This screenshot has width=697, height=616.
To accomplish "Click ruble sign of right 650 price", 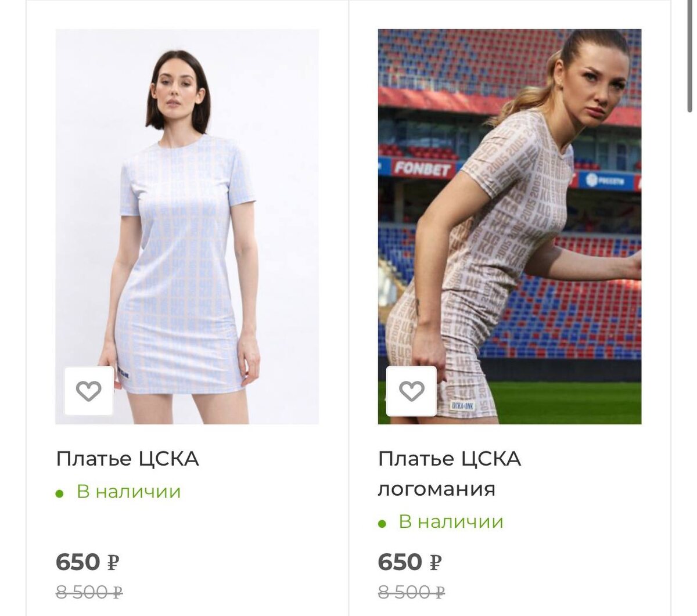I will coord(436,563).
